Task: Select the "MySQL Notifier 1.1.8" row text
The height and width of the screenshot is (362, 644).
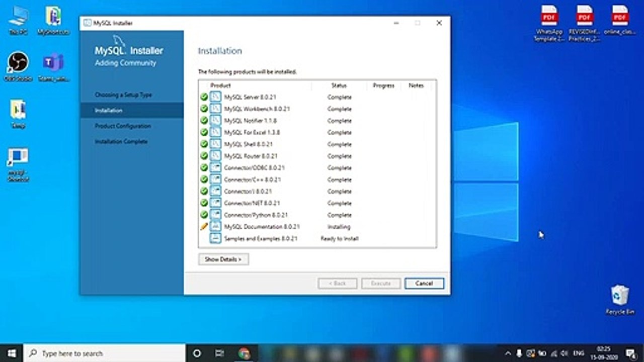Action: point(250,121)
